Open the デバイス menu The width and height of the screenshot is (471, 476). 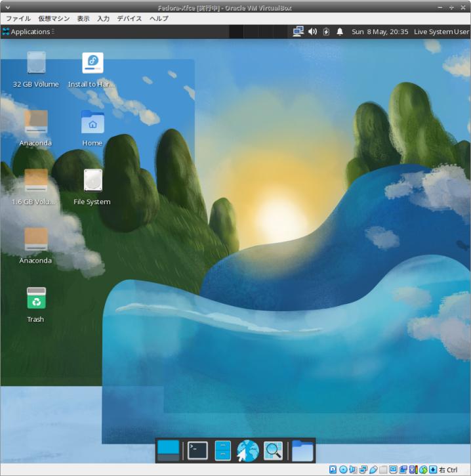point(129,18)
